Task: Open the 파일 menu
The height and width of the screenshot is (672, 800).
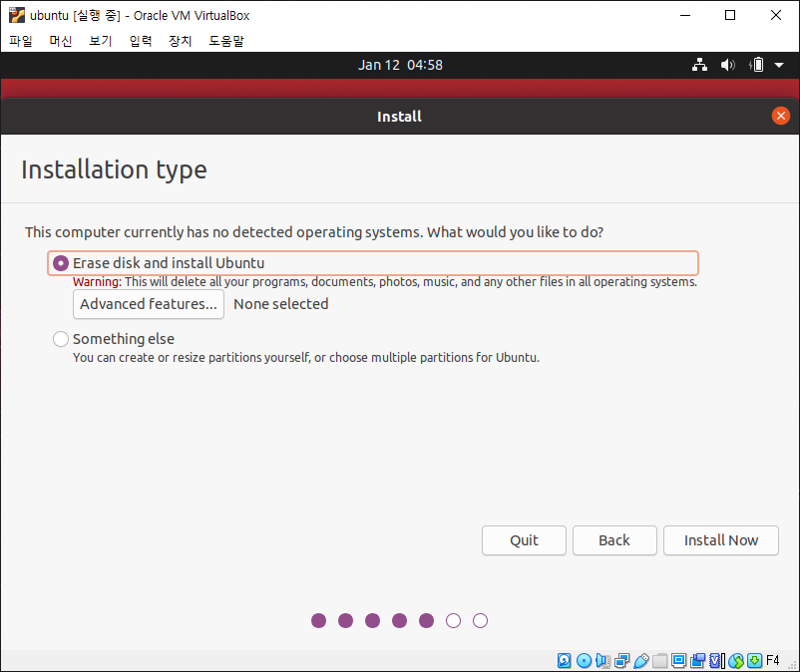Action: click(21, 41)
